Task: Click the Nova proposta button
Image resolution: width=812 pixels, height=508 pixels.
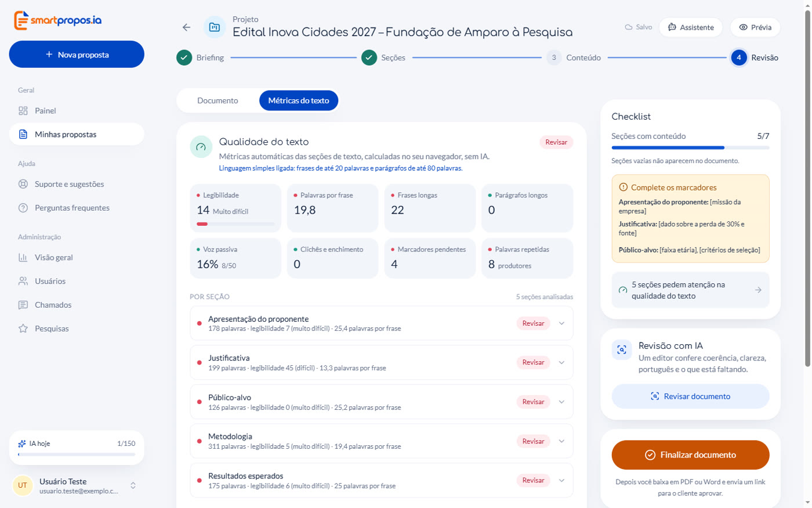Action: pos(77,55)
